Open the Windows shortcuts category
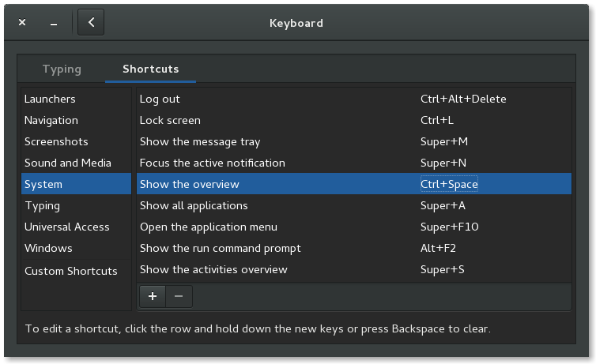 pyautogui.click(x=48, y=248)
